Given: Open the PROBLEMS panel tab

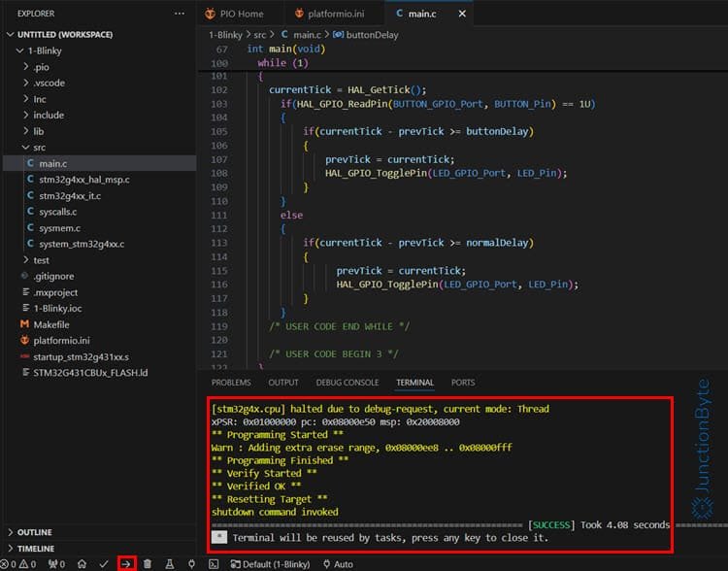Looking at the screenshot, I should [x=231, y=383].
